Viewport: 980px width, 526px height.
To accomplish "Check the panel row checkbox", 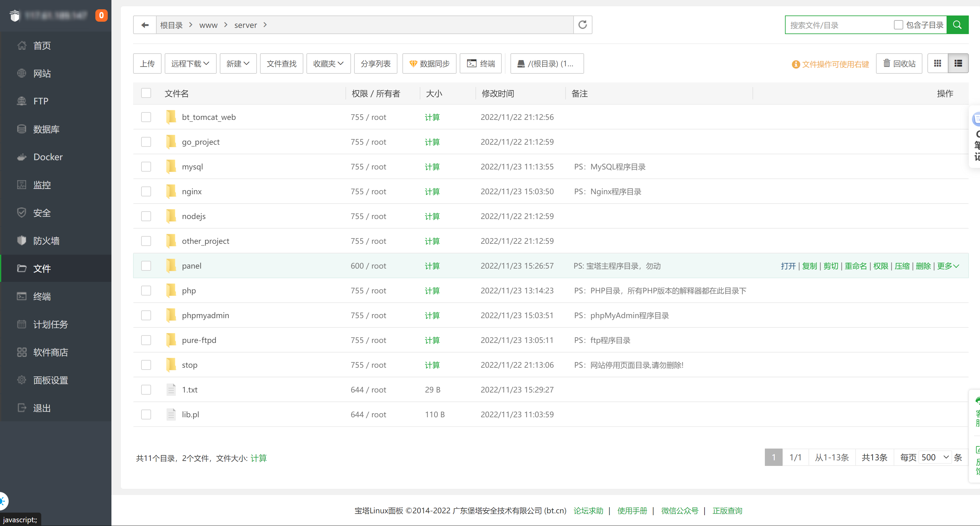I will click(x=146, y=266).
